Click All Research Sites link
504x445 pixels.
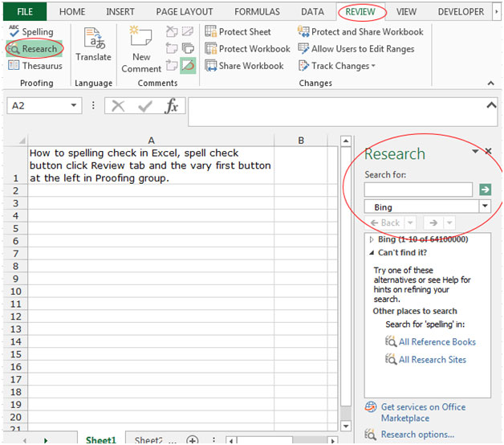pos(433,359)
